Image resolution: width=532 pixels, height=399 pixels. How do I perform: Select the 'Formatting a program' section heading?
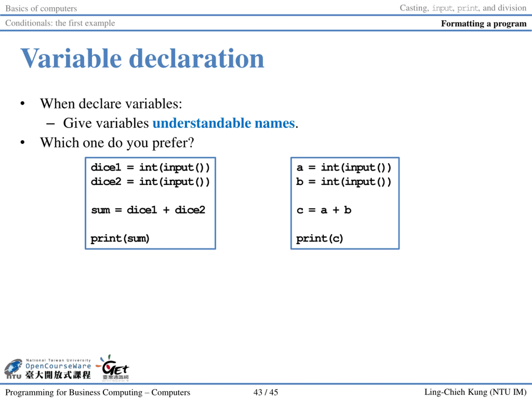483,23
